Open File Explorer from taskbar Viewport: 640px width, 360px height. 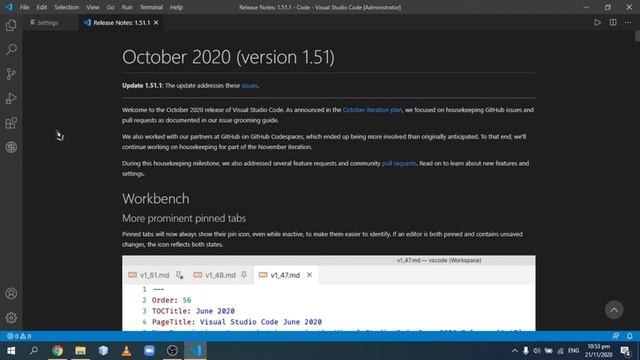pyautogui.click(x=80, y=351)
